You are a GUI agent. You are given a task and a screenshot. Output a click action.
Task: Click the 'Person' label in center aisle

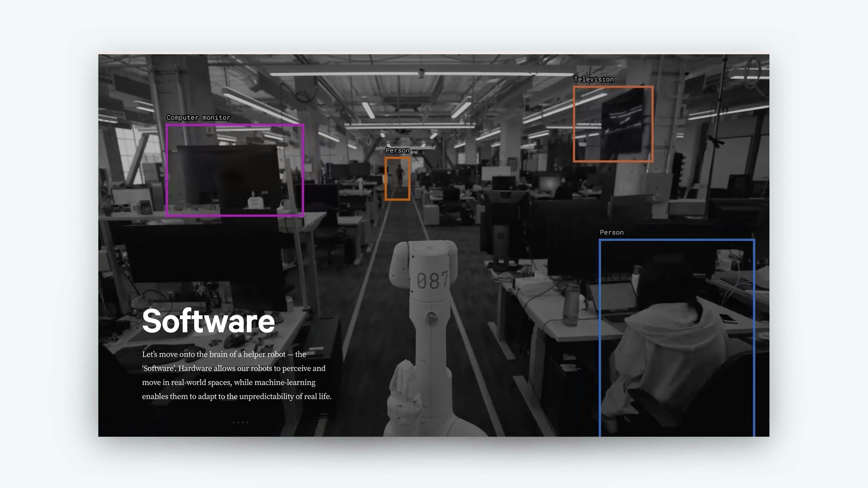pos(397,151)
